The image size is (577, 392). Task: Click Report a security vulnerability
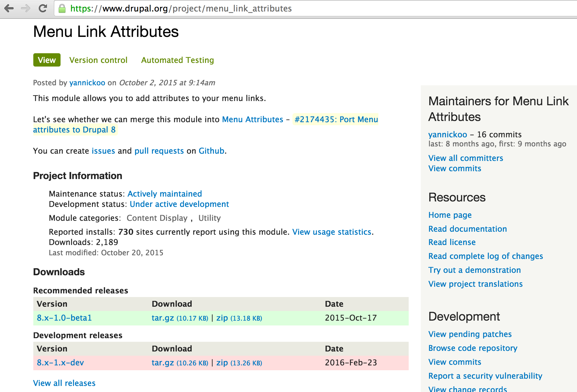[485, 376]
